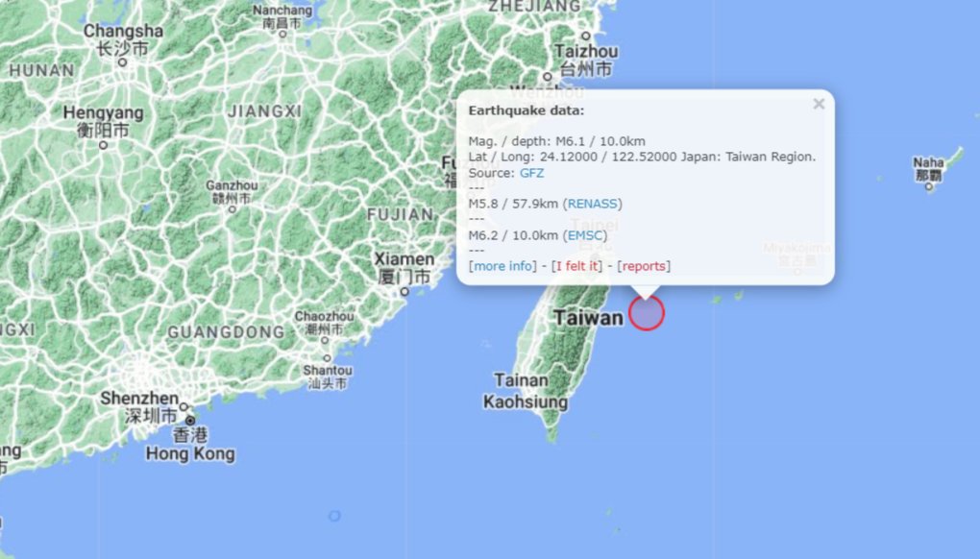Image resolution: width=980 pixels, height=559 pixels.
Task: Click the I felt it link
Action: [576, 266]
